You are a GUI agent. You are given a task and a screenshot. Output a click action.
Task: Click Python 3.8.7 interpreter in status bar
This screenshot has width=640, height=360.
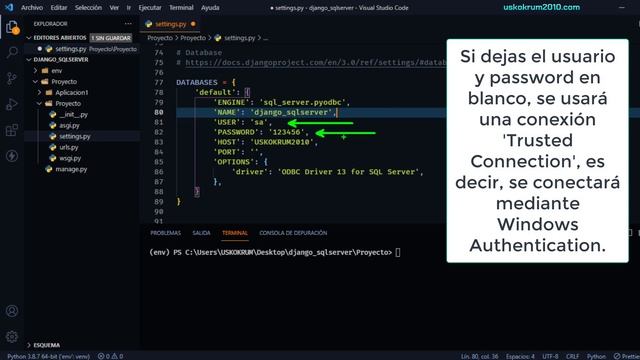[x=48, y=356]
